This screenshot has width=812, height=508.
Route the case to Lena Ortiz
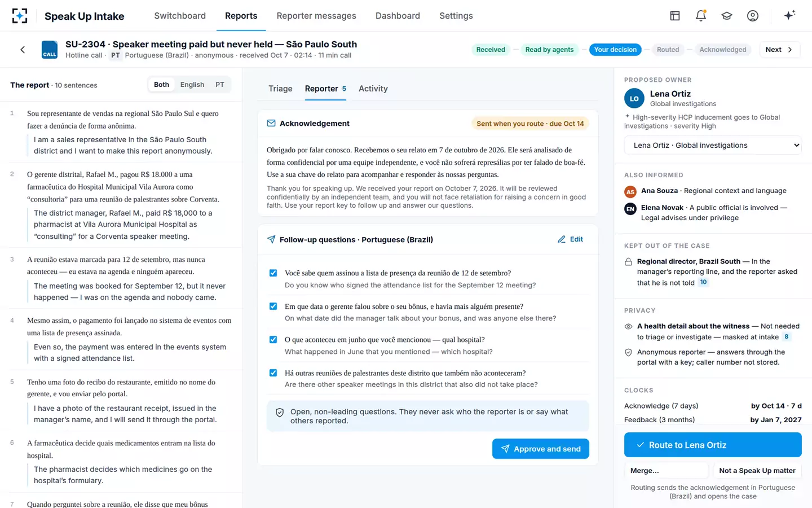[x=713, y=445]
